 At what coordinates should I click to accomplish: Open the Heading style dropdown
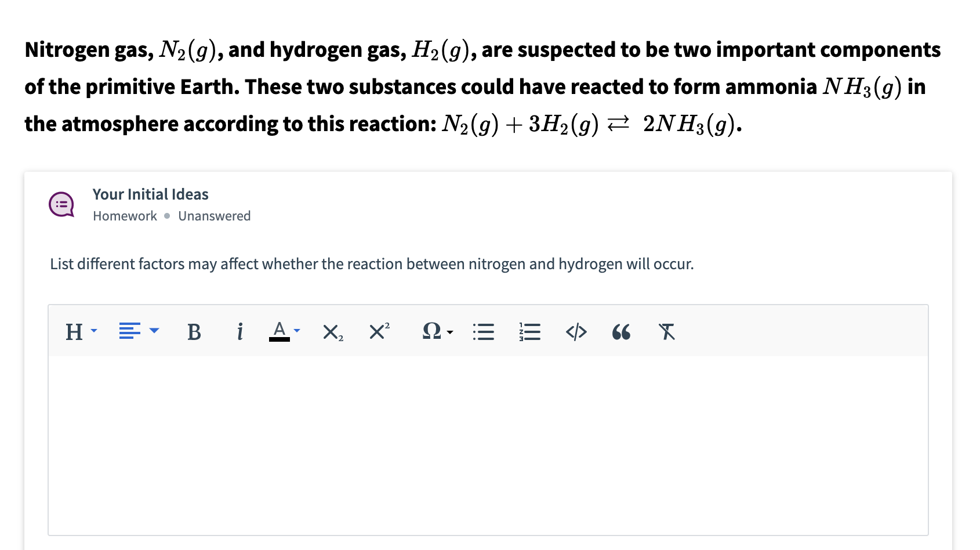point(81,331)
